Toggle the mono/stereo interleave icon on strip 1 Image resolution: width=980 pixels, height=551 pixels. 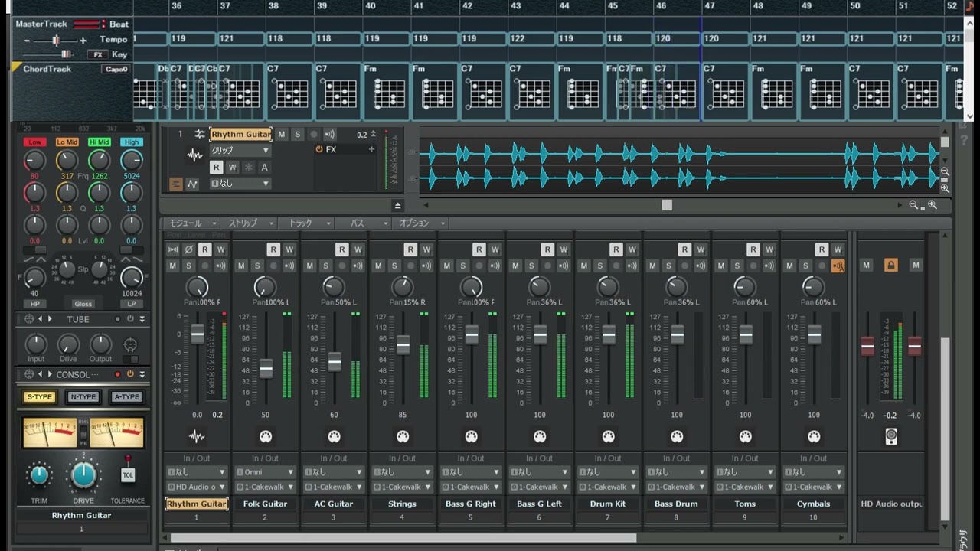tap(173, 249)
